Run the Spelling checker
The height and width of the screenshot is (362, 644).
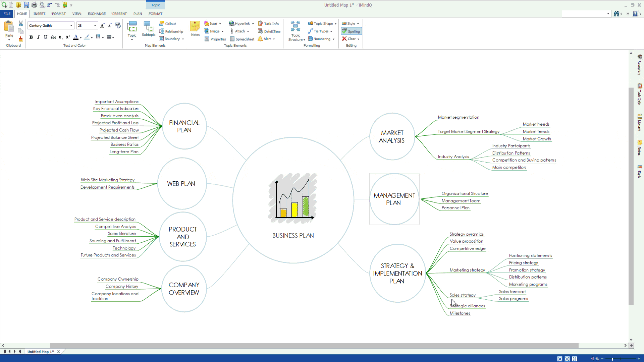coord(351,31)
